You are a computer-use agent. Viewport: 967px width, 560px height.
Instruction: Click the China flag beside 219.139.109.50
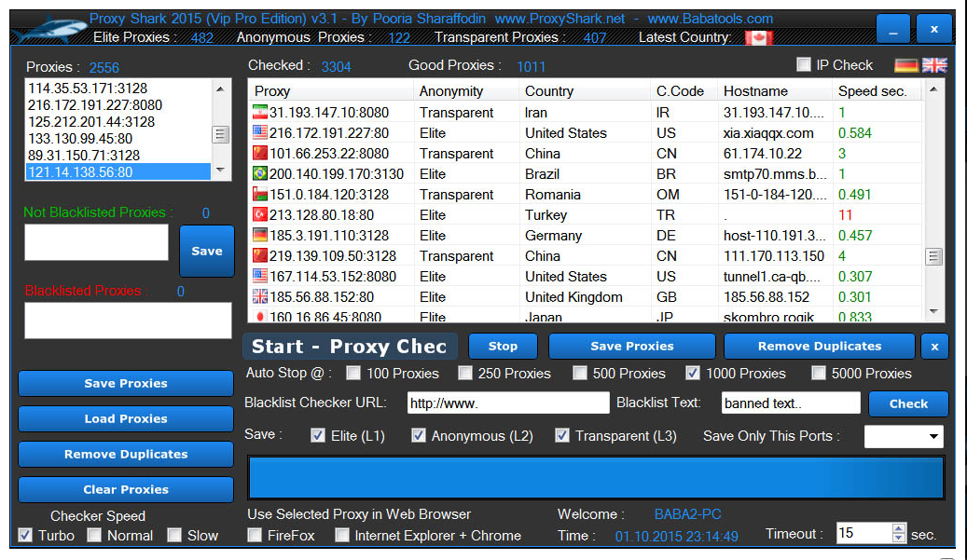260,255
